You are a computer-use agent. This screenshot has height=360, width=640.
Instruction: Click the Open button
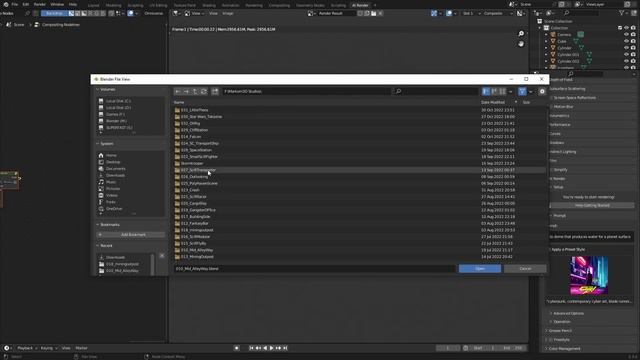(x=480, y=269)
